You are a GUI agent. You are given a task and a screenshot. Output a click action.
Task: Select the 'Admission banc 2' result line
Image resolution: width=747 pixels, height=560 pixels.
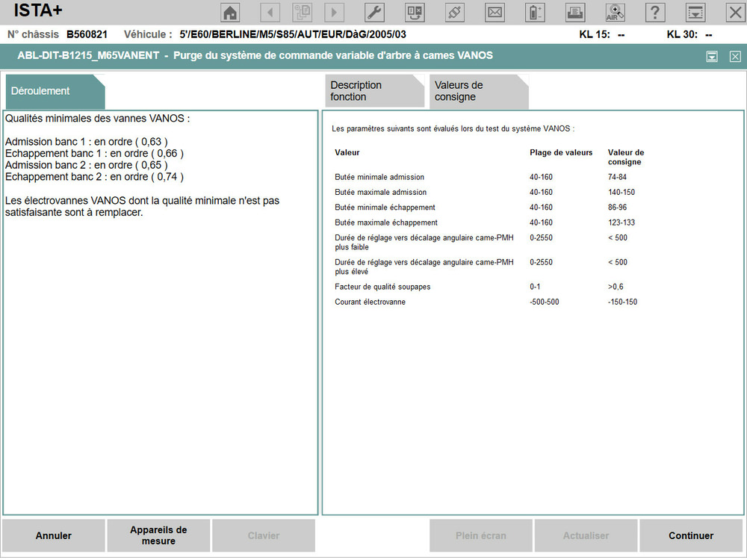(86, 165)
